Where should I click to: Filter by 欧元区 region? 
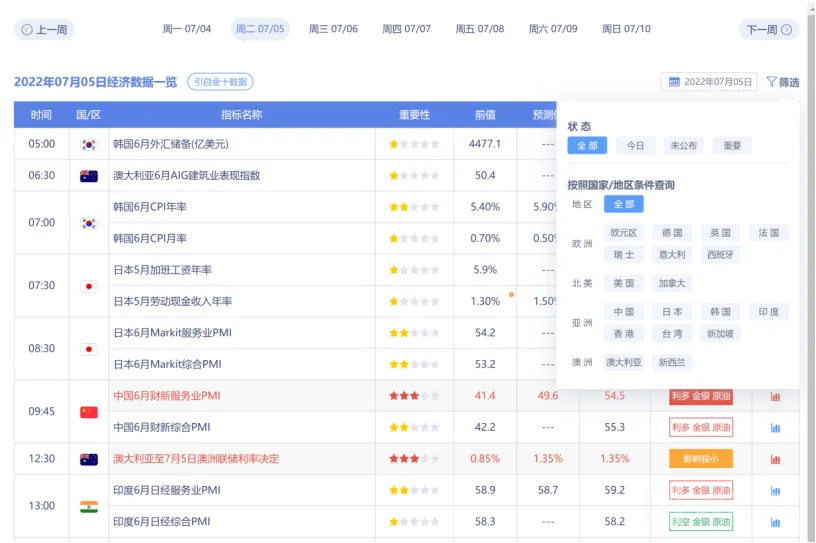[x=623, y=233]
